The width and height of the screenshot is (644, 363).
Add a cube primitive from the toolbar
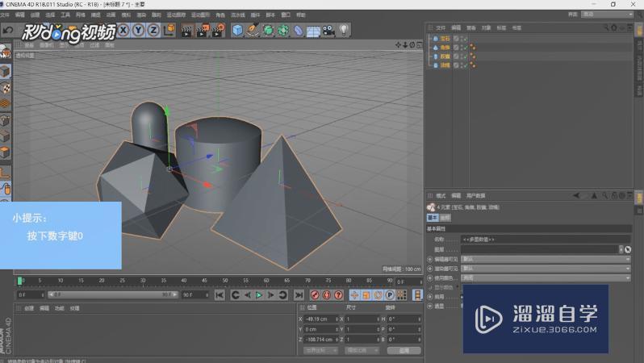point(237,30)
